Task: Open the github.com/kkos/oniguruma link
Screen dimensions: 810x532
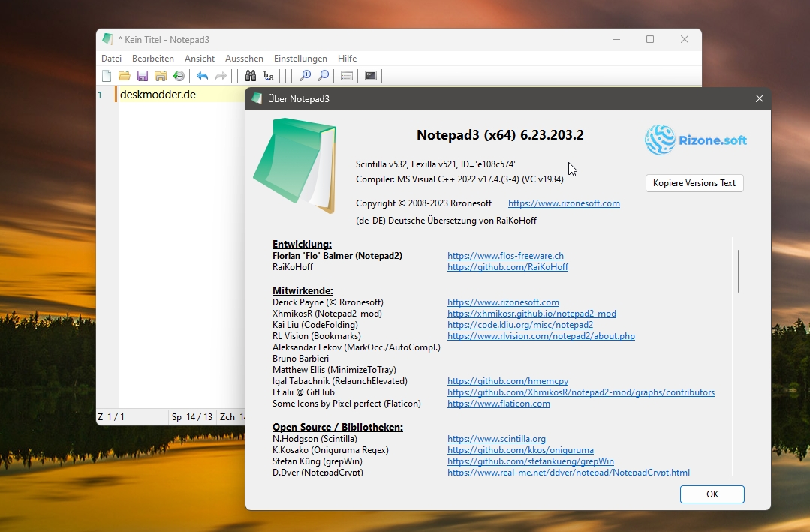Action: click(x=520, y=450)
